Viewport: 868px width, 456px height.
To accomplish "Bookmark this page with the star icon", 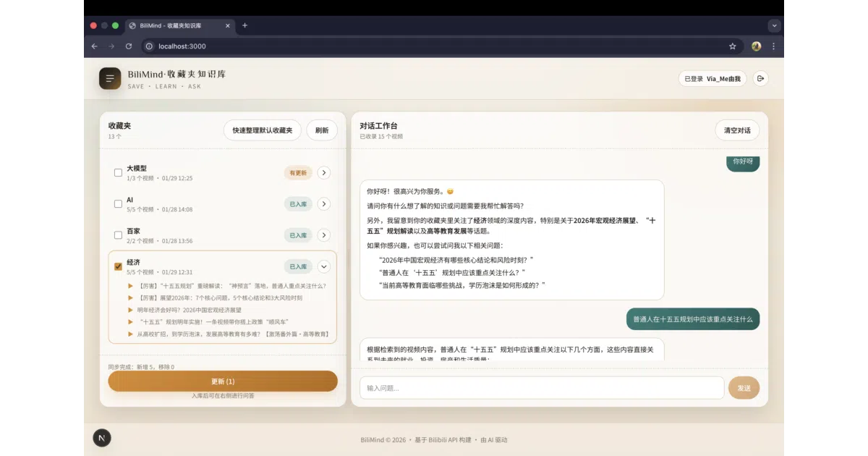I will point(733,46).
